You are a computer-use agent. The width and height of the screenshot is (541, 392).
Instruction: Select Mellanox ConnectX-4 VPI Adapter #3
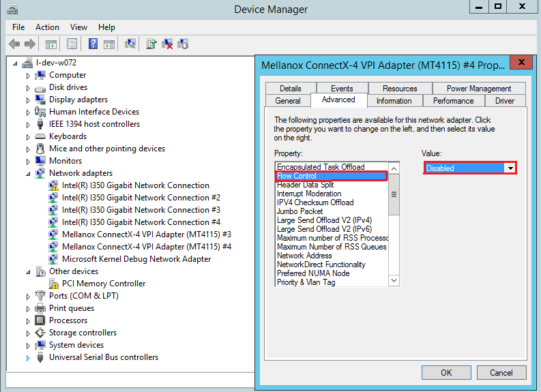146,235
